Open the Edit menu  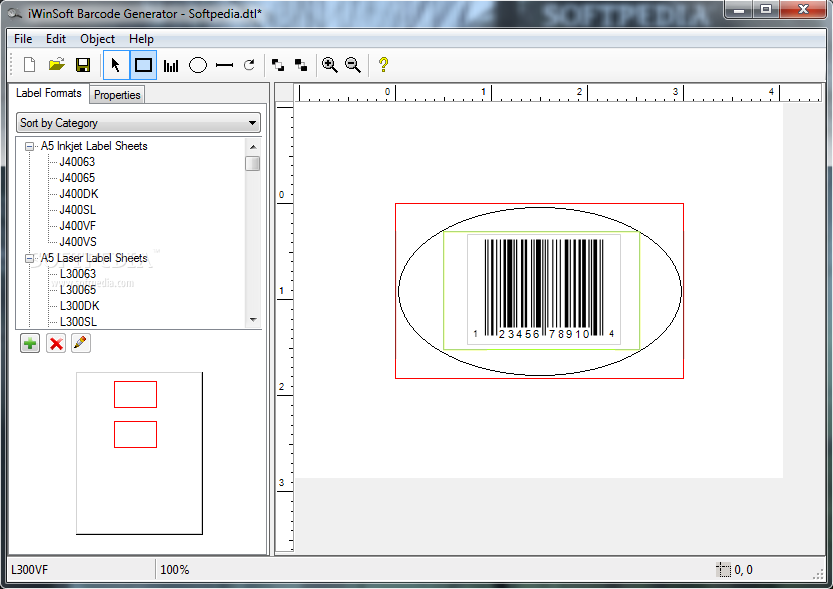56,39
